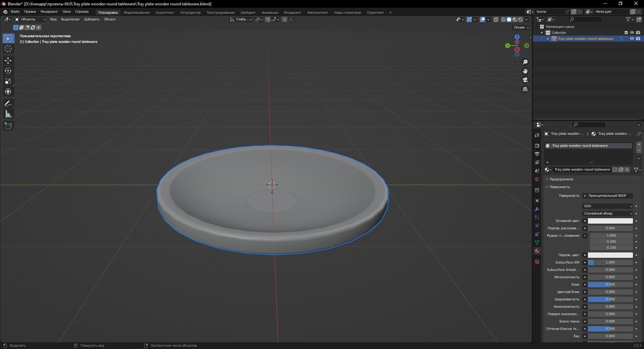
Task: Toggle snapping magnet in viewport header
Action: [267, 19]
